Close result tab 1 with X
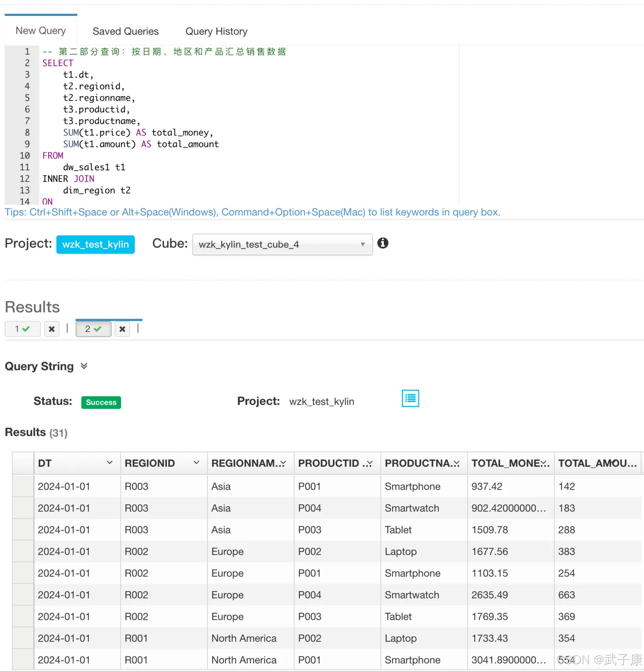This screenshot has width=644, height=671. point(52,329)
